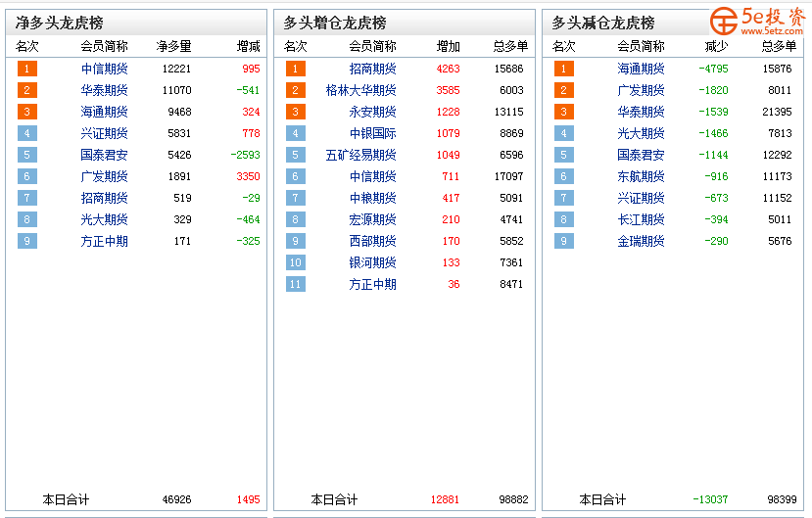Select the decrease value -4795

713,69
